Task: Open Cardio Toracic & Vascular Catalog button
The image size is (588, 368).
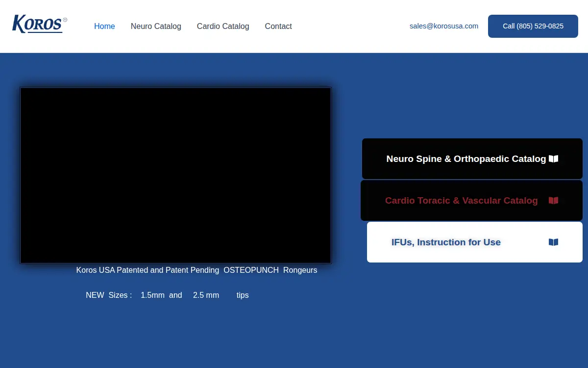Action: click(x=471, y=201)
